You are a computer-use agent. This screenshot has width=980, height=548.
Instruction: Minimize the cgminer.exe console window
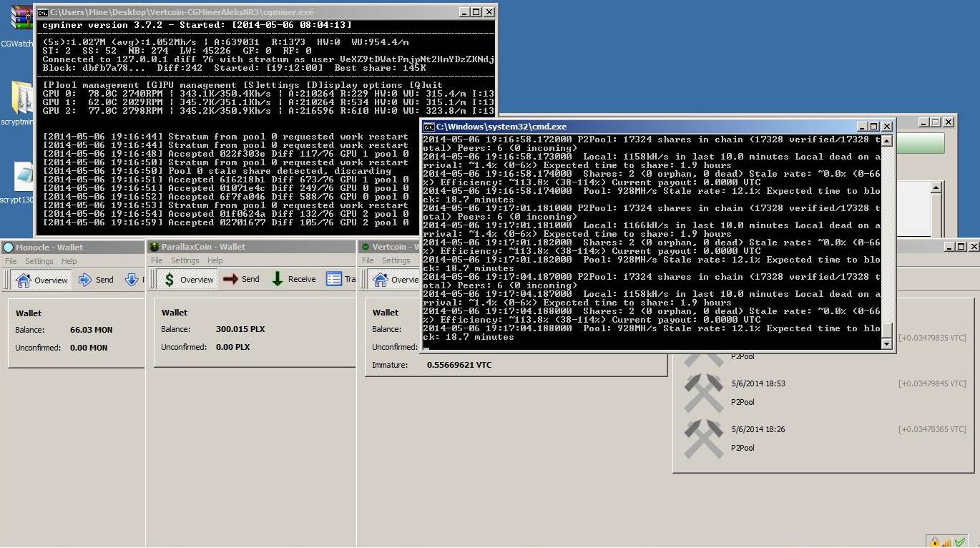464,12
